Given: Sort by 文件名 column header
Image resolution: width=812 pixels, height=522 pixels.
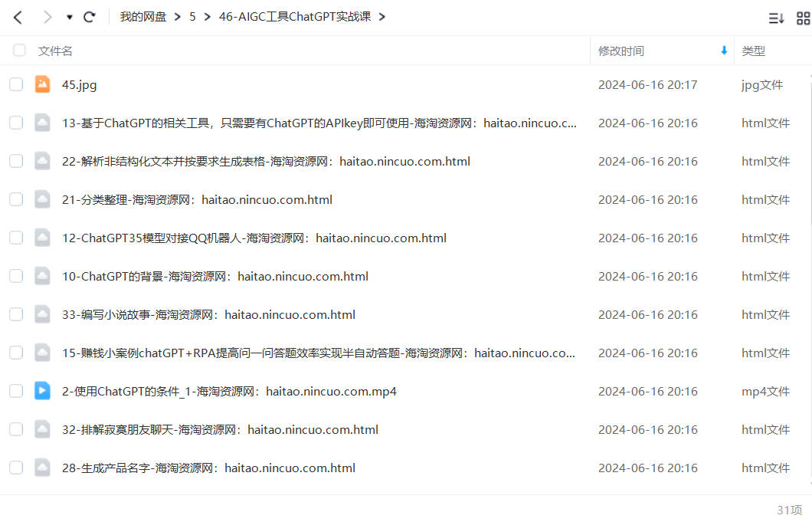Looking at the screenshot, I should [x=55, y=51].
